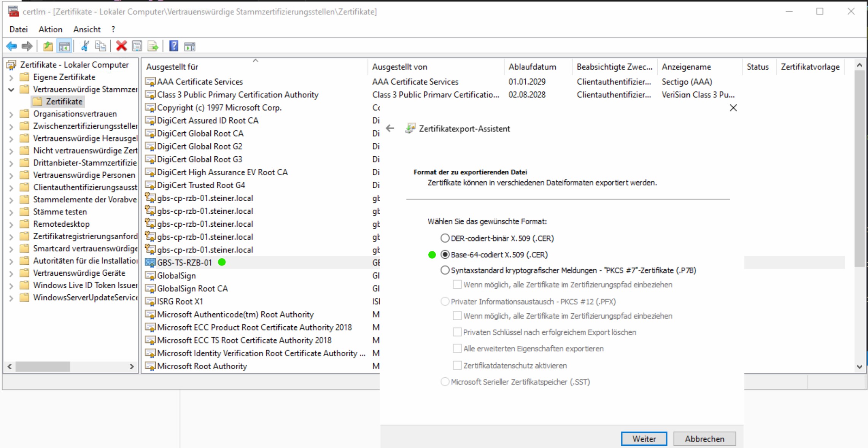Screen dimensions: 868x448
Task: Click the Copy toolbar icon
Action: (100, 46)
